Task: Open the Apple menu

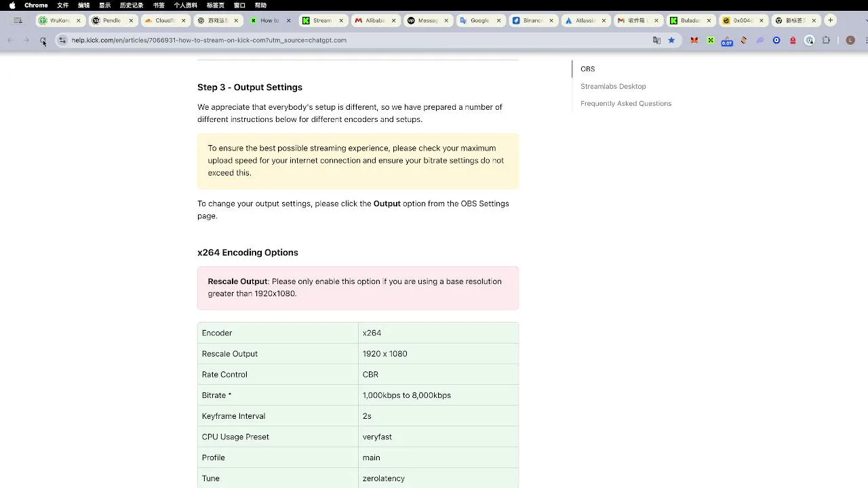Action: pyautogui.click(x=12, y=5)
